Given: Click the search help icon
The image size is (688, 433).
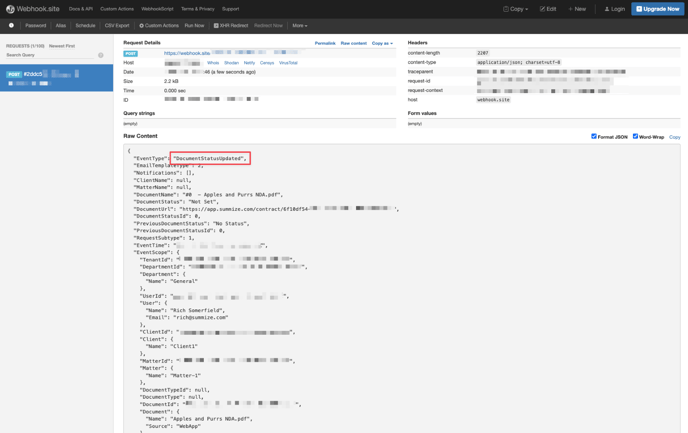Looking at the screenshot, I should coord(100,55).
